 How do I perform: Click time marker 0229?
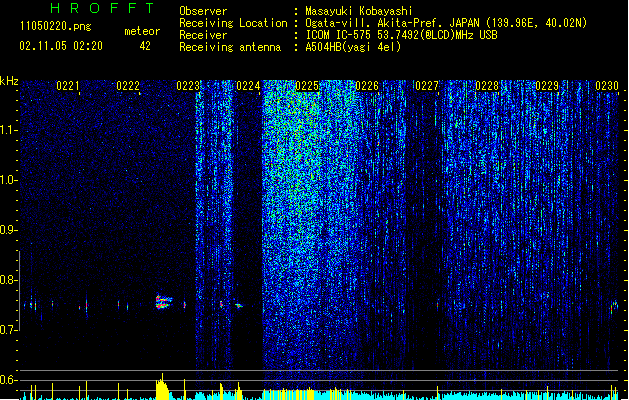point(547,86)
